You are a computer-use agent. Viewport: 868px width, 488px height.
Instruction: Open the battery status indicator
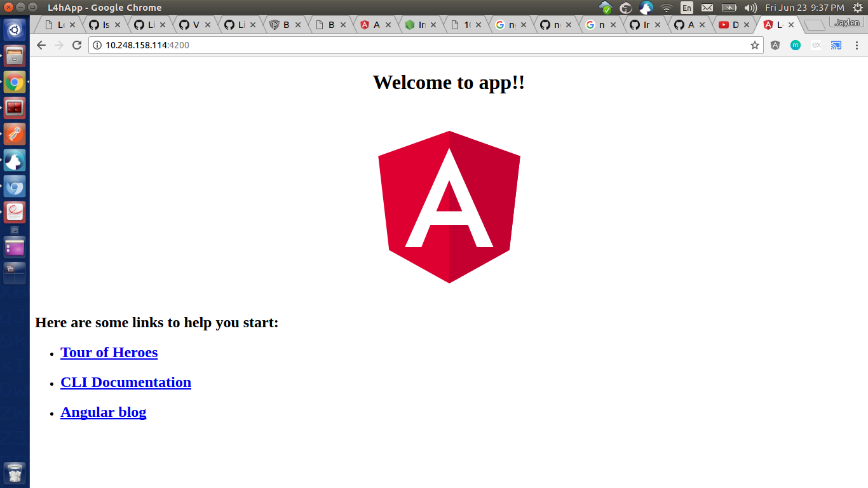click(729, 8)
